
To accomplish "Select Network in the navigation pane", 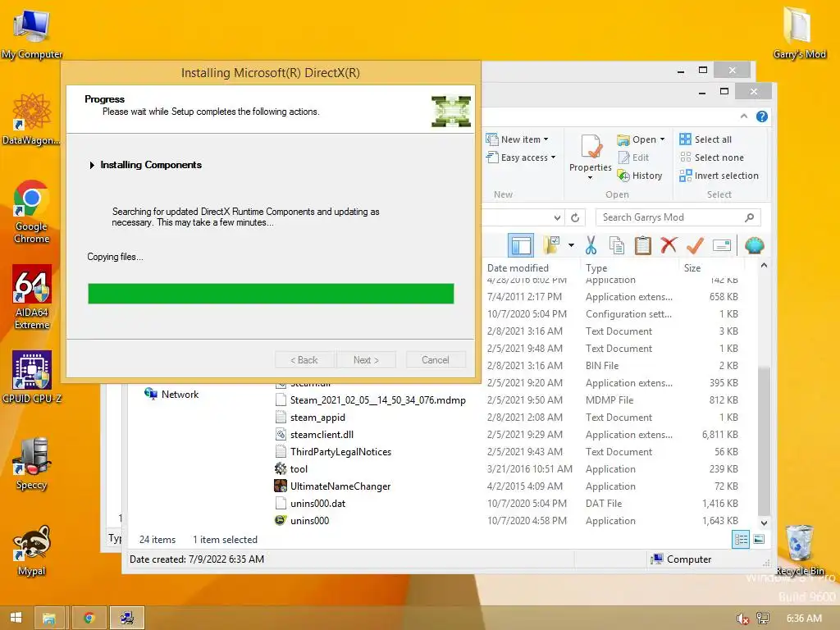I will pos(171,395).
